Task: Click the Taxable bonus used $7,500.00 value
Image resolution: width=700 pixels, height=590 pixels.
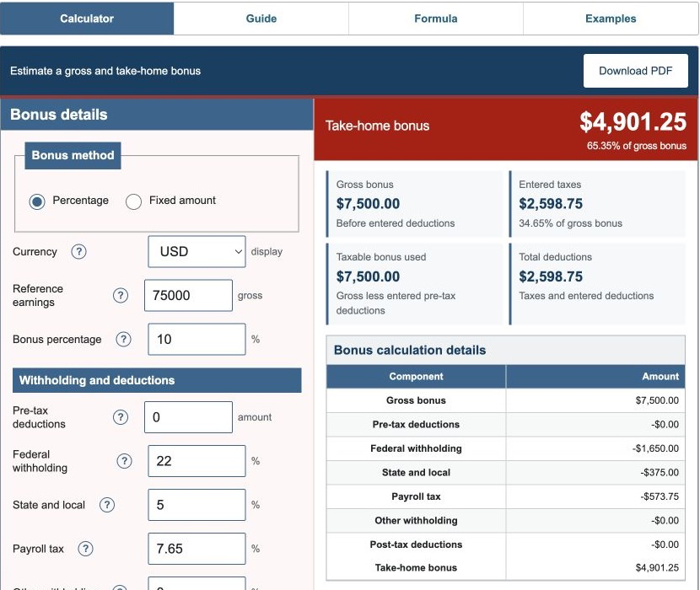Action: (x=368, y=276)
